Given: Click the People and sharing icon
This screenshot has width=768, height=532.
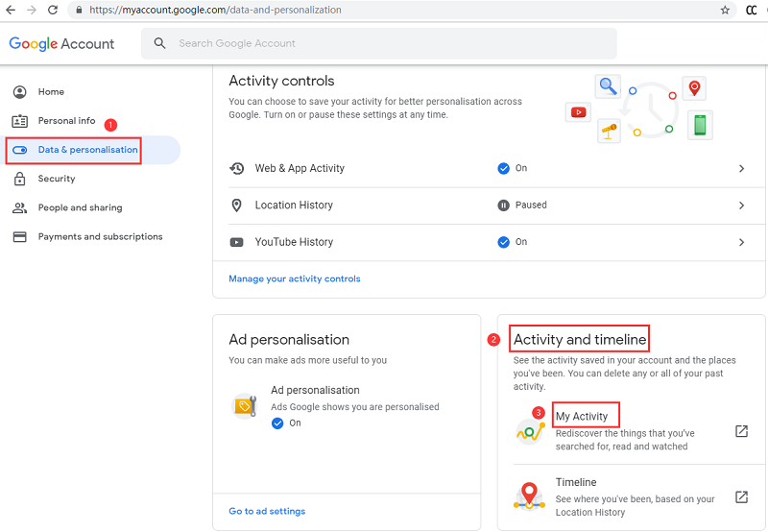Looking at the screenshot, I should tap(19, 207).
